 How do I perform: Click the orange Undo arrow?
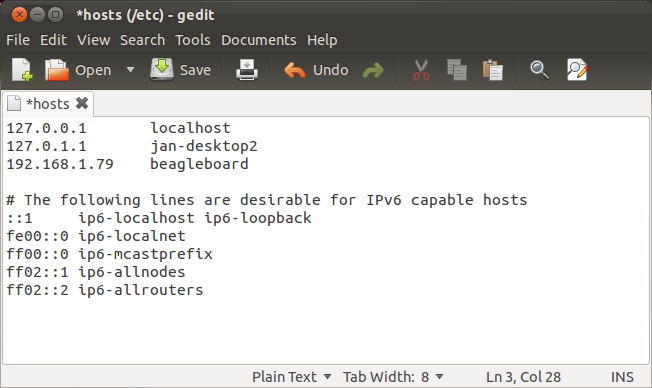[x=295, y=70]
